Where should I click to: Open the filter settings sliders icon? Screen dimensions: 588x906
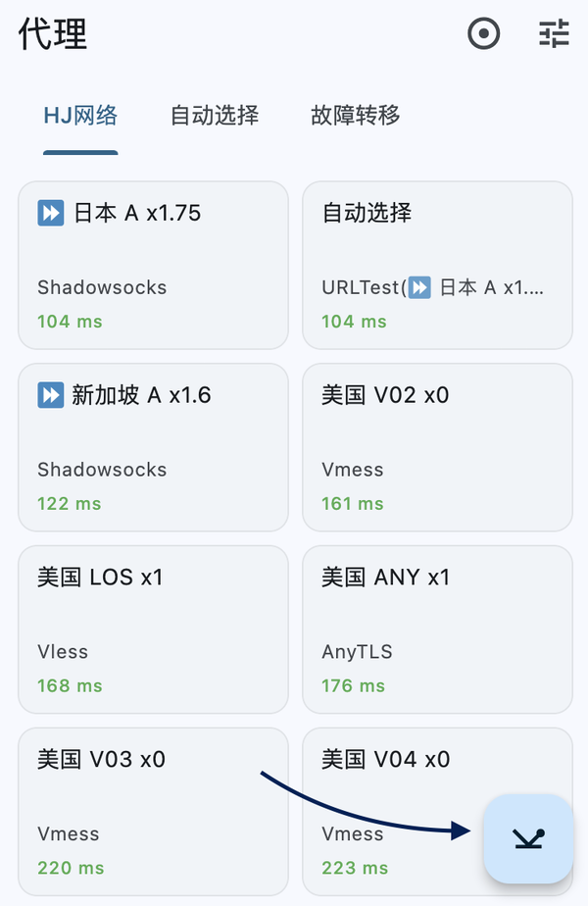coord(554,34)
